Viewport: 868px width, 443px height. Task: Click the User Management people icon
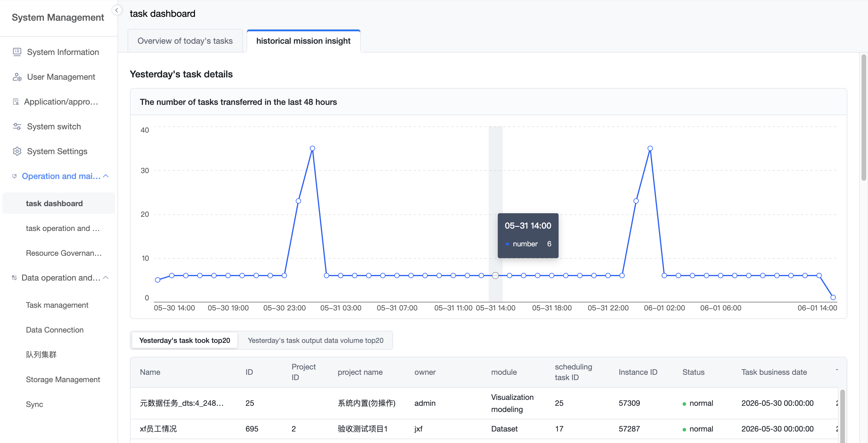(17, 77)
